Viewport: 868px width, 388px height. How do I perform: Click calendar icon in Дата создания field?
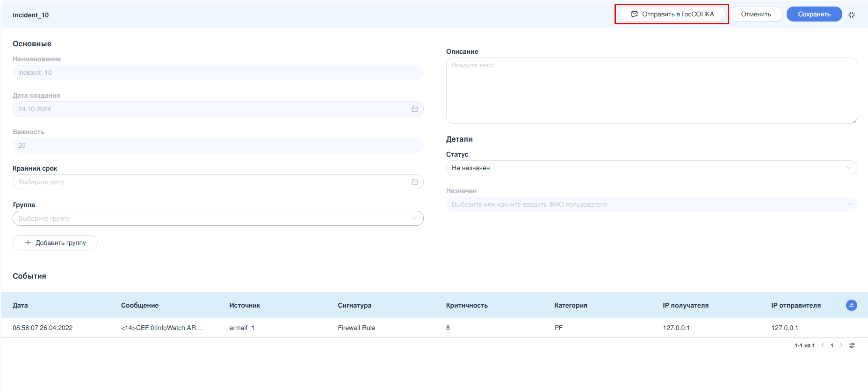[x=414, y=109]
